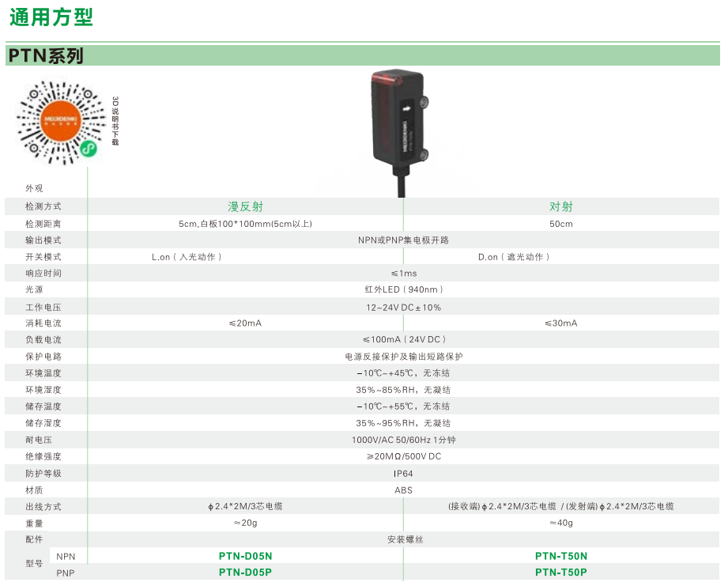728x586 pixels.
Task: Select the 漫反射 column header
Action: pos(245,206)
